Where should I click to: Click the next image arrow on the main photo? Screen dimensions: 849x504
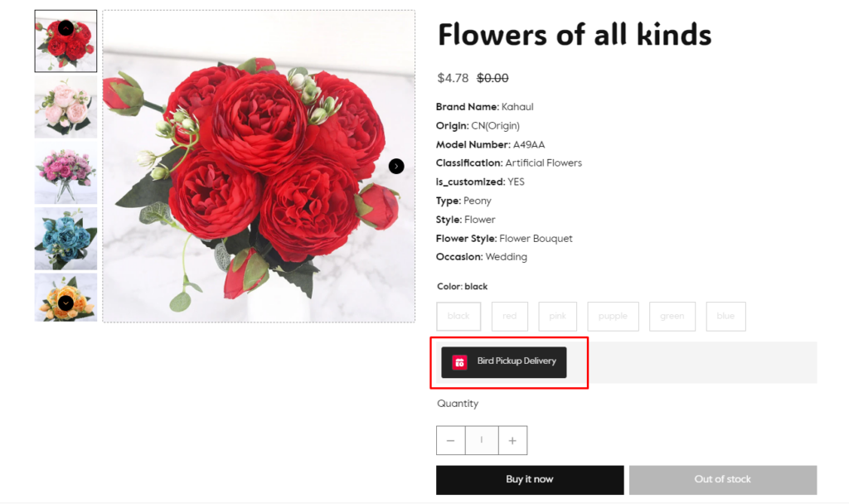(396, 167)
